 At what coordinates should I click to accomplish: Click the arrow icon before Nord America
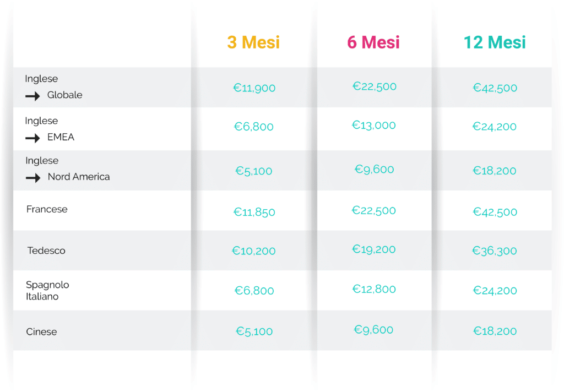pos(33,178)
